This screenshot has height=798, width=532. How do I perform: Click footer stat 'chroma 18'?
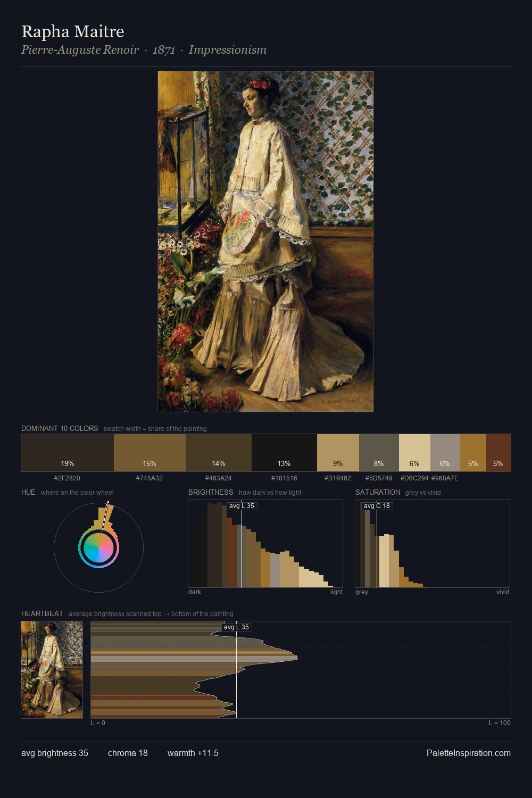pos(128,753)
